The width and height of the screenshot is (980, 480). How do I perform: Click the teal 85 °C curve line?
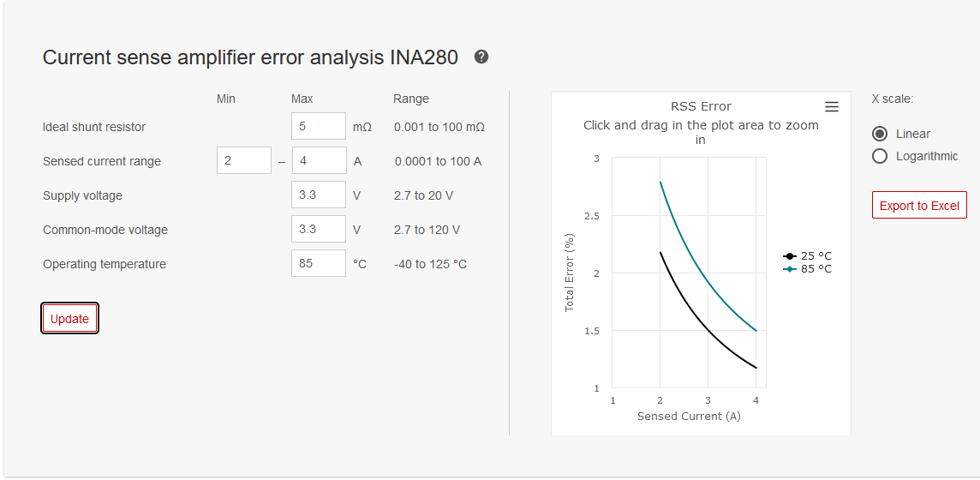coord(708,274)
